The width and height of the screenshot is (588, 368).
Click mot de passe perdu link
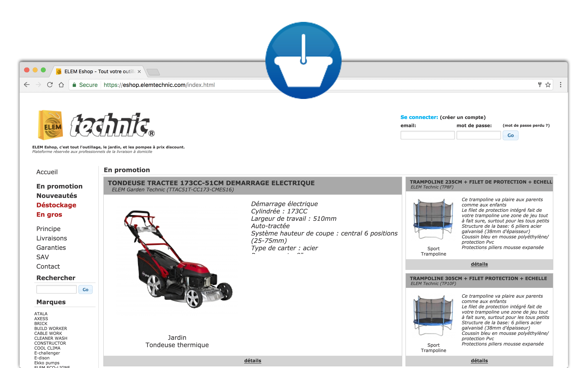point(526,126)
